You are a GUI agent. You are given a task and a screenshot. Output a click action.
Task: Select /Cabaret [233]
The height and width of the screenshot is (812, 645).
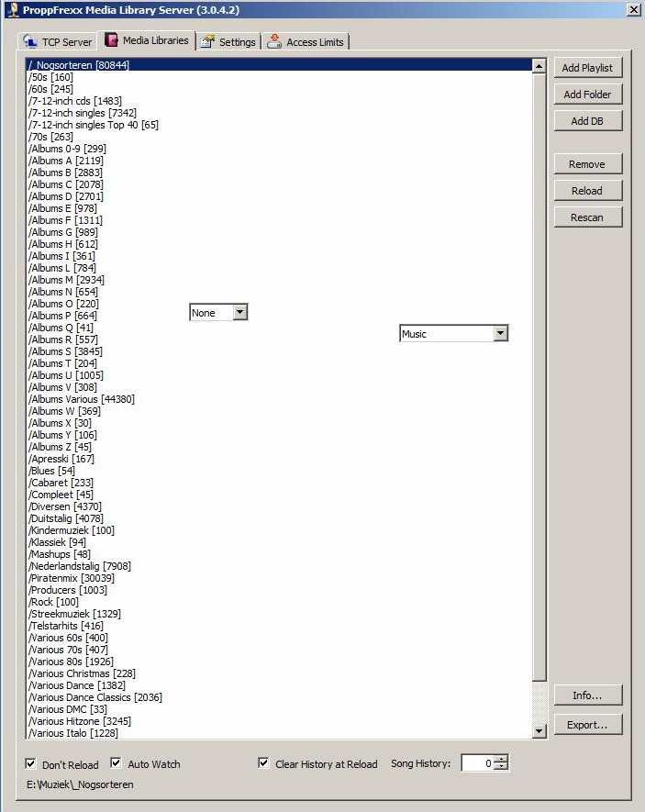pos(279,483)
